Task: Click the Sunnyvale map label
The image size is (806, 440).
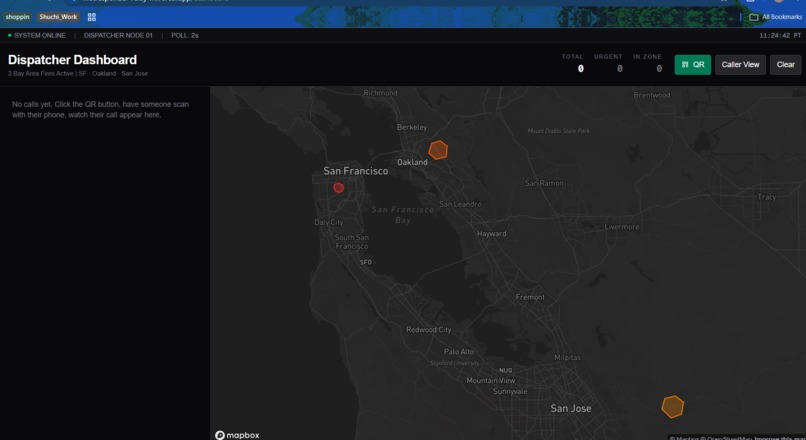Action: pos(510,391)
